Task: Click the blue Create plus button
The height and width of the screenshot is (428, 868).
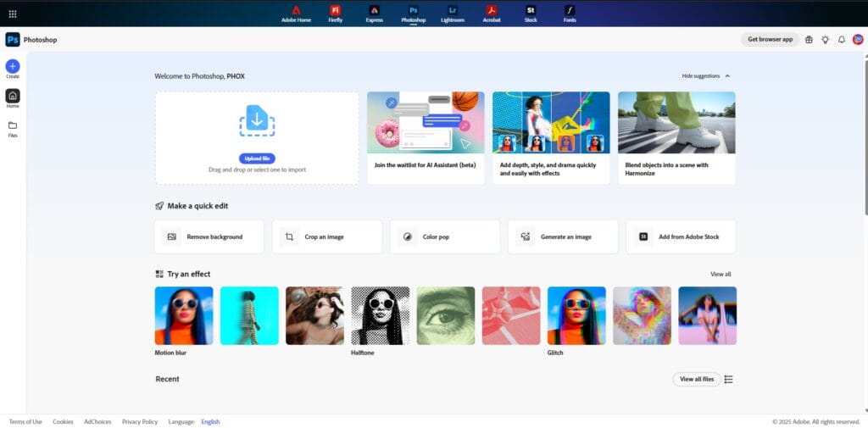Action: point(13,66)
